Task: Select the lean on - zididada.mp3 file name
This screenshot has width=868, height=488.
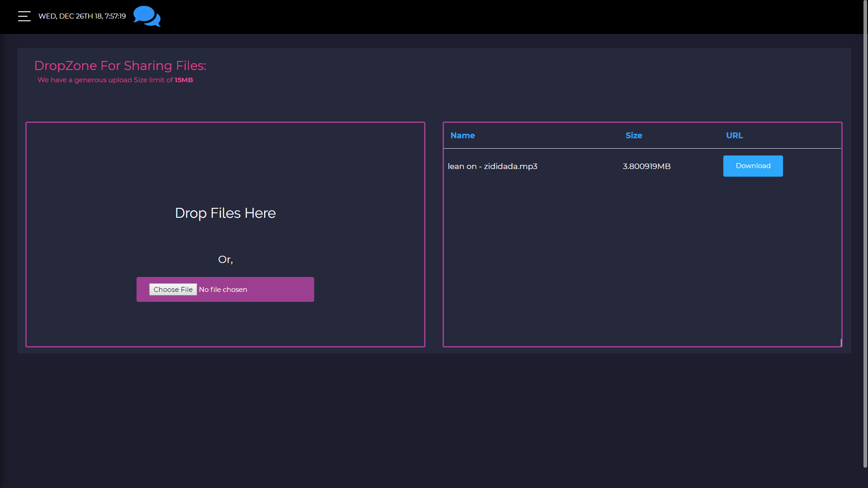Action: 492,166
